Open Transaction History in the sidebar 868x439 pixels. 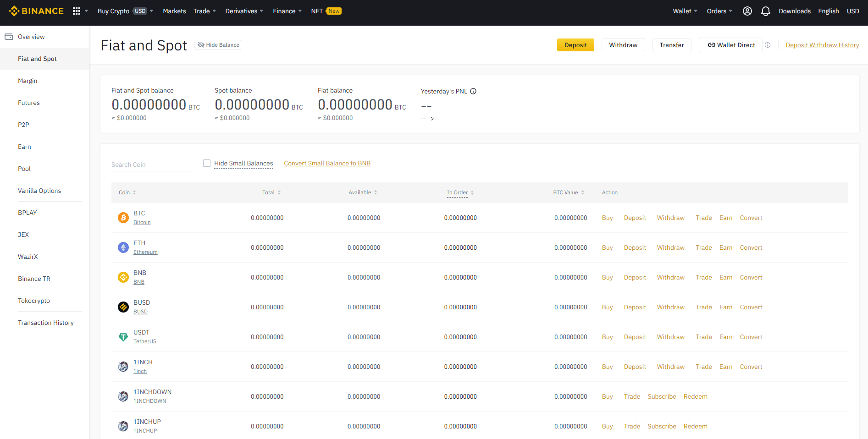(46, 323)
